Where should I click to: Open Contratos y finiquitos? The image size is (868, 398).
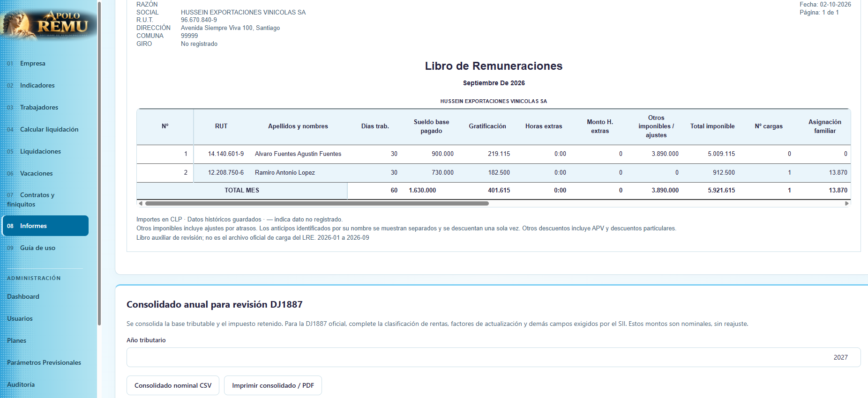point(31,199)
